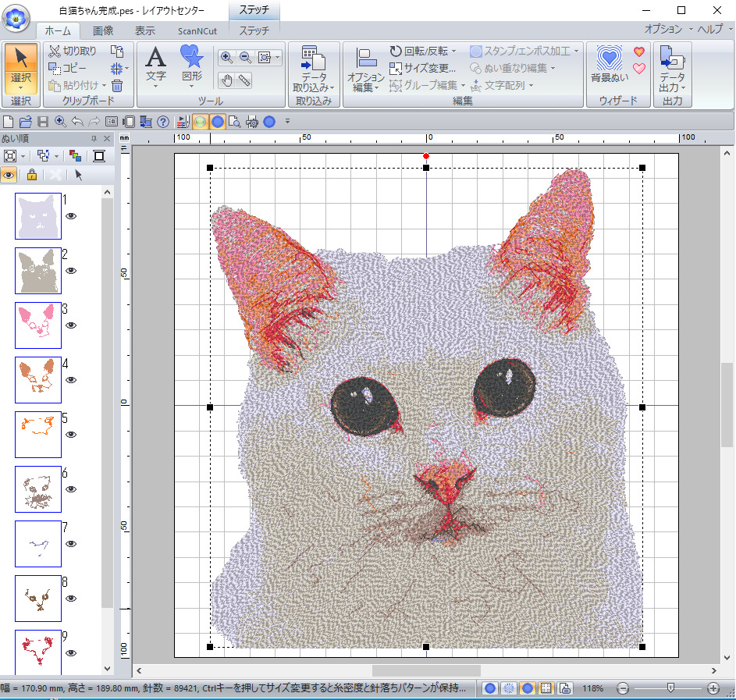Switch to the 表示 tab
The width and height of the screenshot is (736, 700).
point(145,31)
